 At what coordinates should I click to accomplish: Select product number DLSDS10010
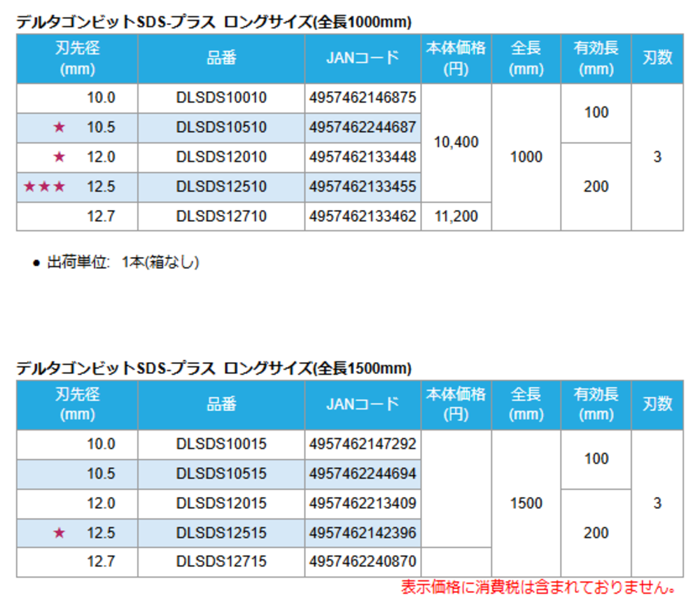coord(221,98)
